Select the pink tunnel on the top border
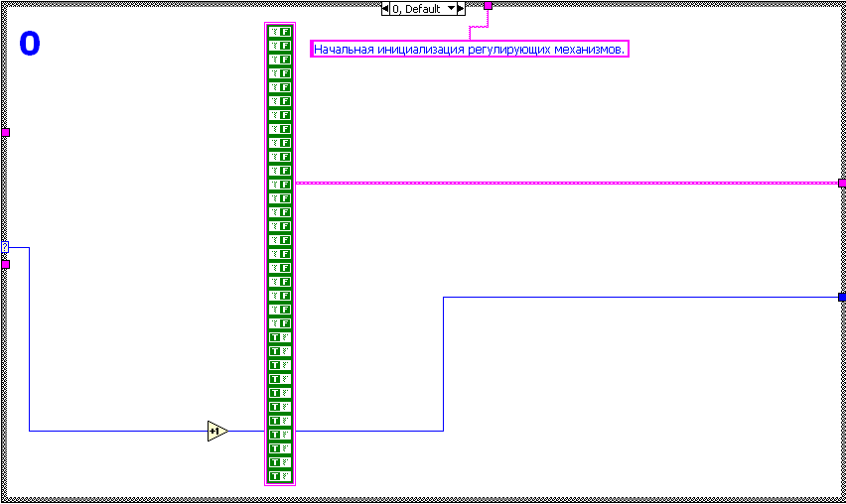 (x=488, y=5)
